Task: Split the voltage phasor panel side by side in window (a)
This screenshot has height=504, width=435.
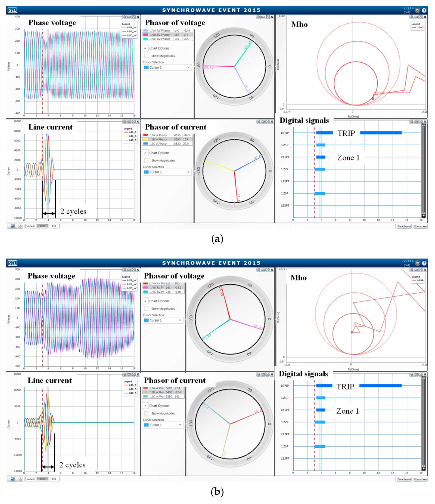Action: [x=263, y=17]
